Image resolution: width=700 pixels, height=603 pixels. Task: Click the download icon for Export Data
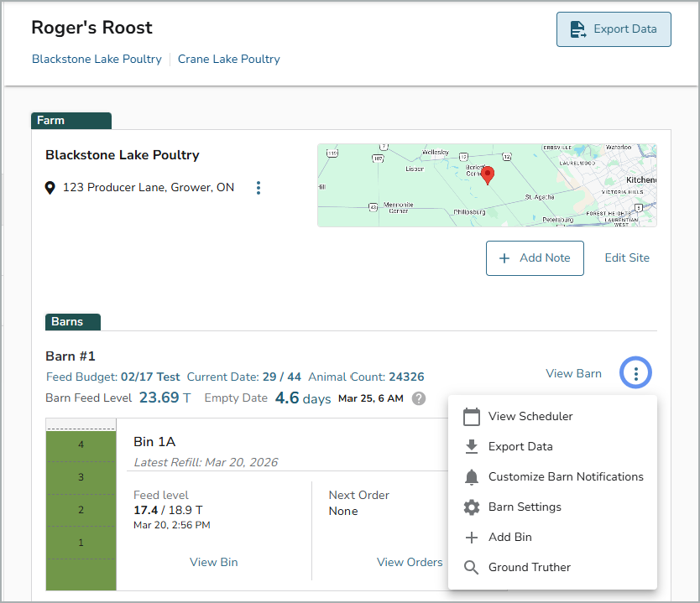tap(472, 447)
